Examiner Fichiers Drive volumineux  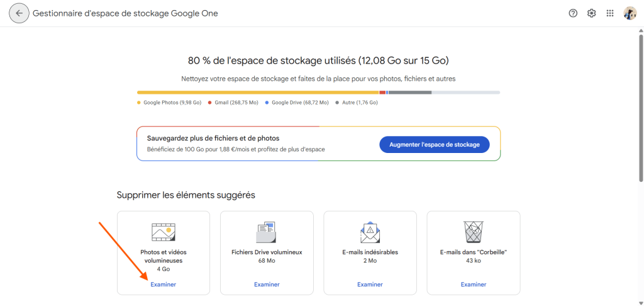[267, 284]
